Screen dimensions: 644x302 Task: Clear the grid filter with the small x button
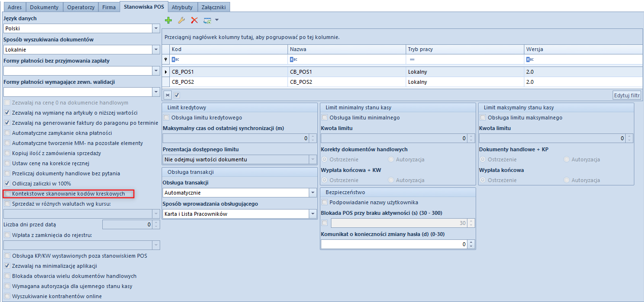(168, 95)
